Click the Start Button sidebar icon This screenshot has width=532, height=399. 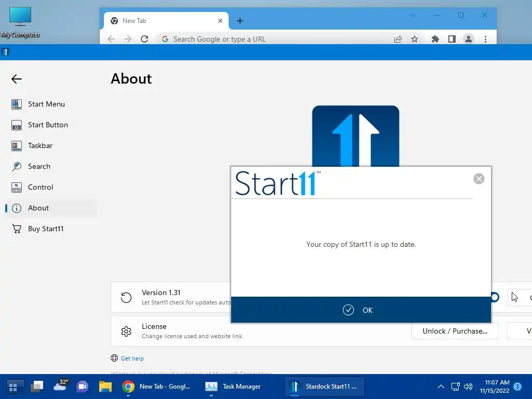click(x=16, y=125)
